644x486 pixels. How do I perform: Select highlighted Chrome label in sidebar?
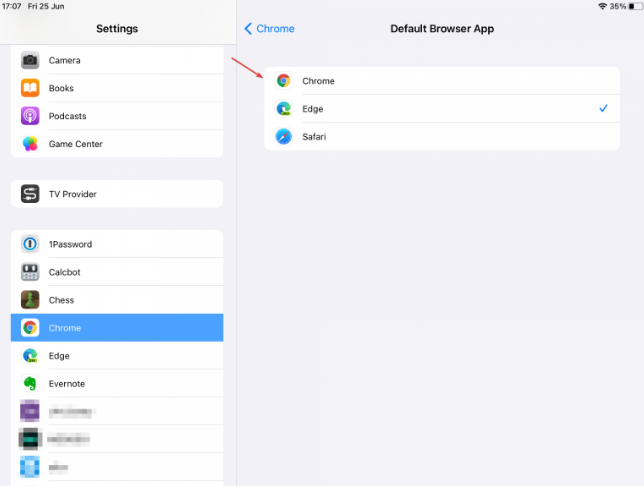click(x=65, y=328)
